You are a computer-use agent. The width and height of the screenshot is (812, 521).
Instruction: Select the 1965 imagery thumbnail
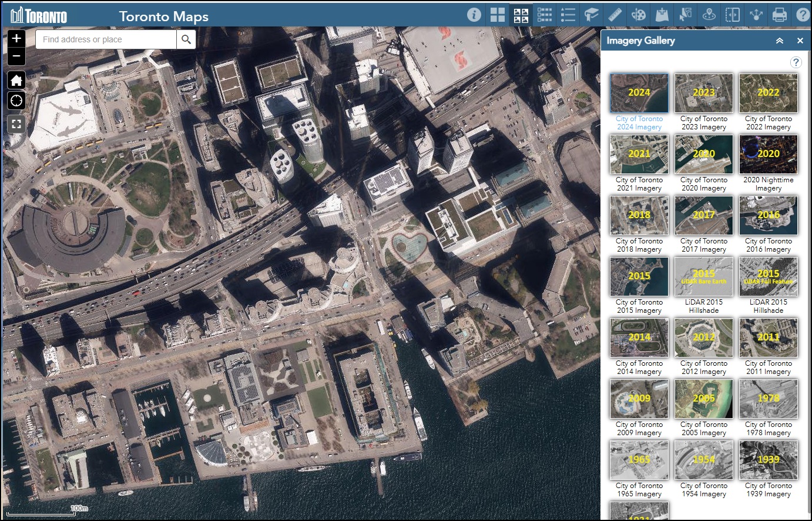(639, 460)
